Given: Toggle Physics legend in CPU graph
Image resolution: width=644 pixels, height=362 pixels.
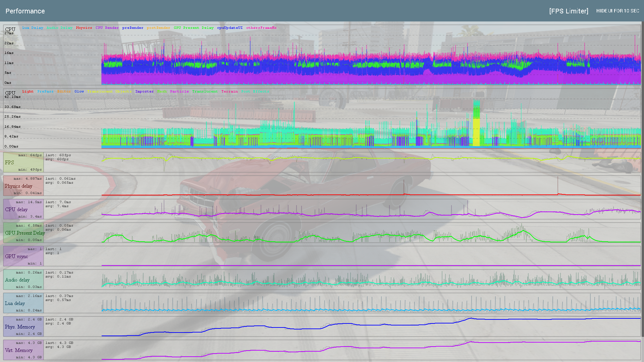Looking at the screenshot, I should pos(84,28).
